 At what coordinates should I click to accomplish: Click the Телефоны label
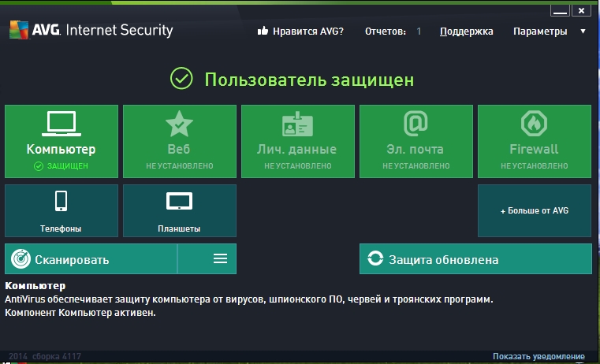(x=61, y=228)
